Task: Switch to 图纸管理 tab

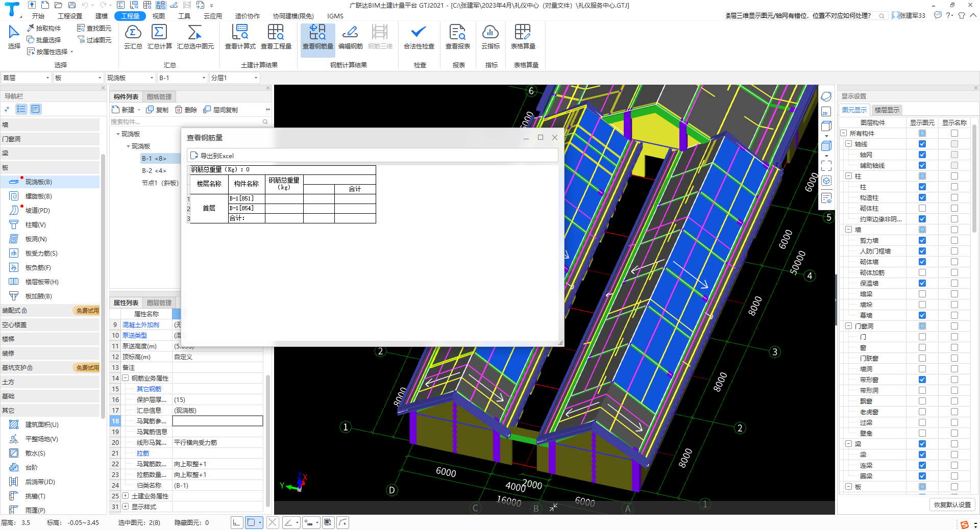Action: (159, 96)
